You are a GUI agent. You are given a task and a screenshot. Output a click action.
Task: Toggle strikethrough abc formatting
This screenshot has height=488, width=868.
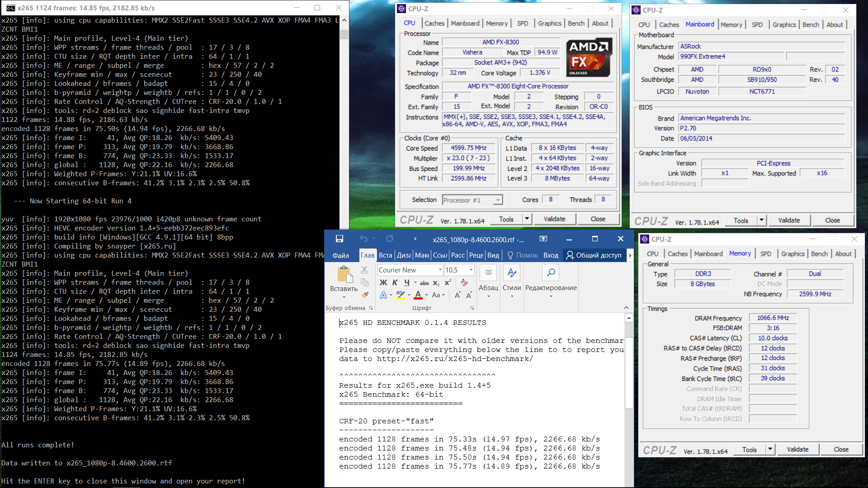click(x=424, y=283)
